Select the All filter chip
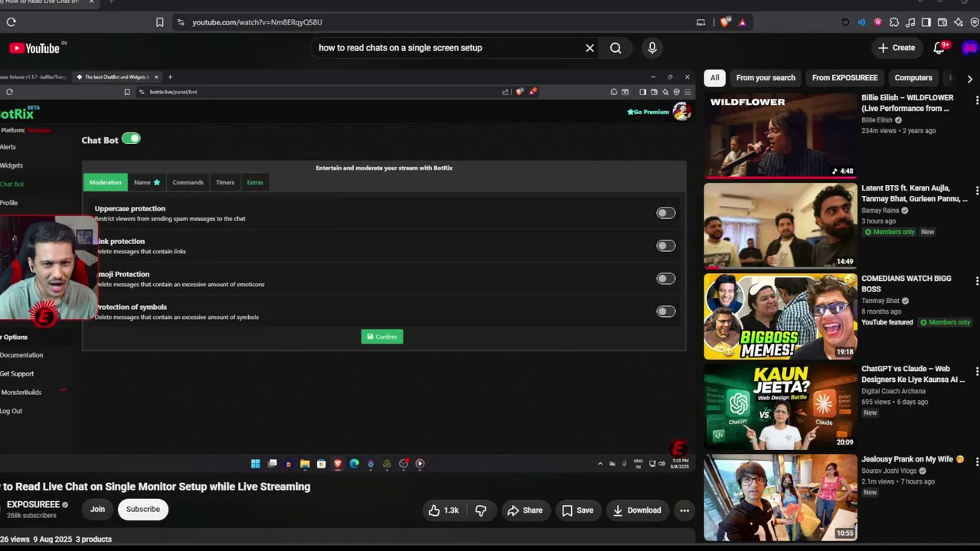This screenshot has height=551, width=980. (x=714, y=78)
